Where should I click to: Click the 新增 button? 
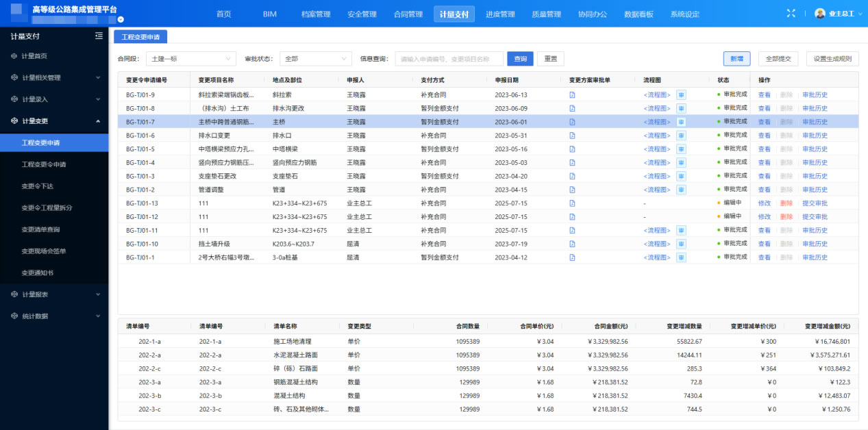pos(736,59)
